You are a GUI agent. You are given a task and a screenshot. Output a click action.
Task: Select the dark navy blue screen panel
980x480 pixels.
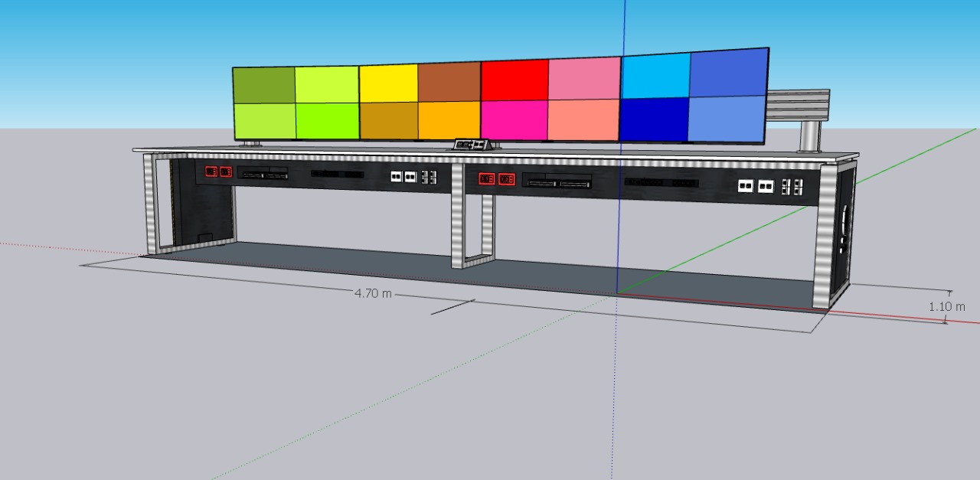(654, 119)
